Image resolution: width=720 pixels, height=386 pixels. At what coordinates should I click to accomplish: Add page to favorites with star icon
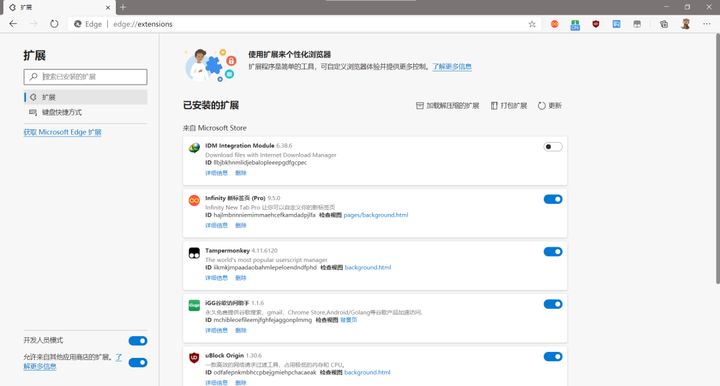(532, 24)
